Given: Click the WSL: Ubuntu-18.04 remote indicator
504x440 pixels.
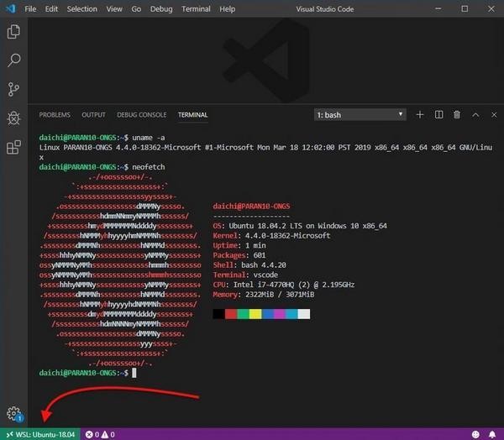Looking at the screenshot, I should (40, 434).
